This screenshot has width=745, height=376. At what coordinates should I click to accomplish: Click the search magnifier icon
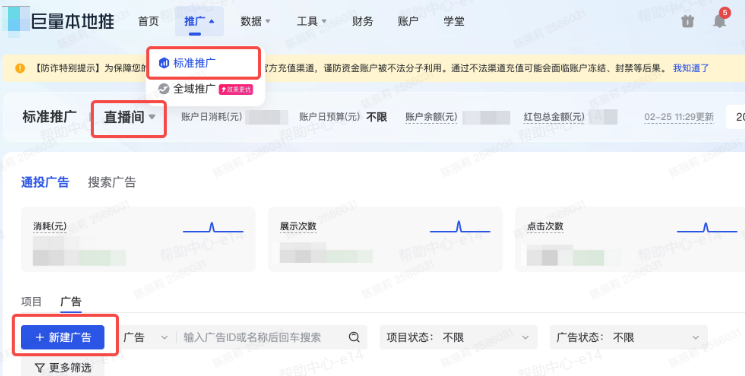354,337
